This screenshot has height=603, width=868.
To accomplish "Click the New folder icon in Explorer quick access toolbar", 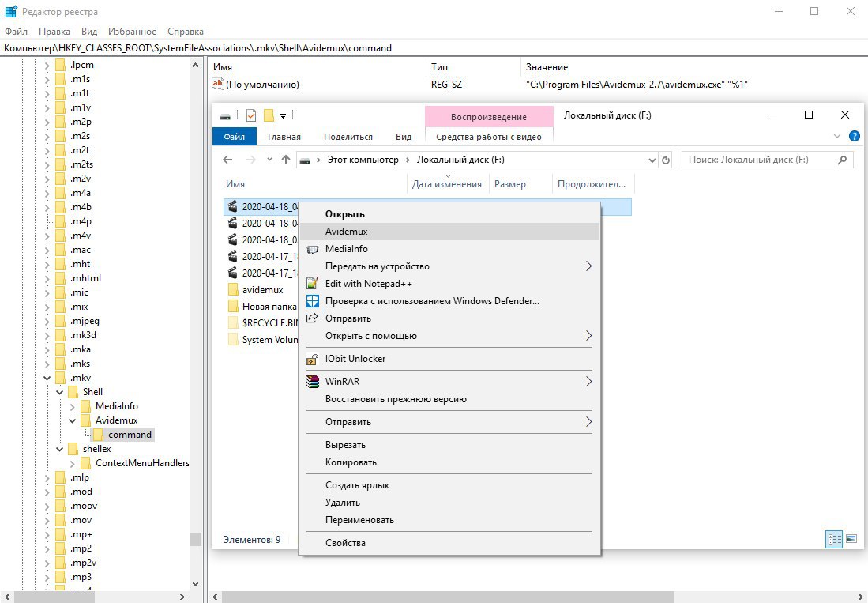I will coord(269,115).
